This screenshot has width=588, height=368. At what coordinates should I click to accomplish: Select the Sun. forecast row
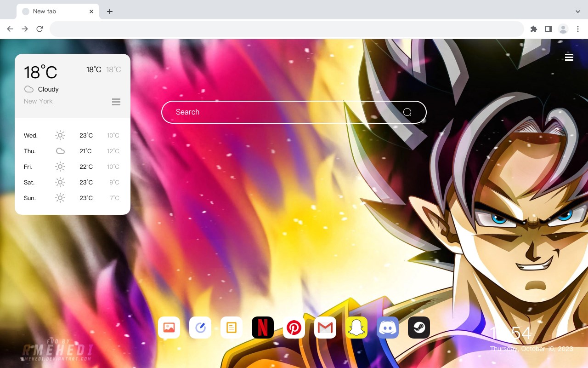pyautogui.click(x=73, y=198)
